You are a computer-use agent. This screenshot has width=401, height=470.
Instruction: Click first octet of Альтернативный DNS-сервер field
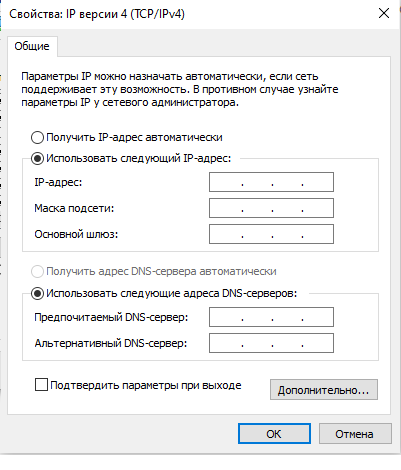point(226,343)
